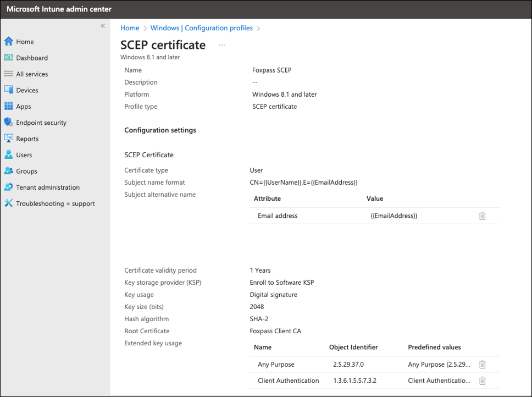Click the Any Purpose (2.5.29... predefined value
The width and height of the screenshot is (532, 397).
[439, 365]
